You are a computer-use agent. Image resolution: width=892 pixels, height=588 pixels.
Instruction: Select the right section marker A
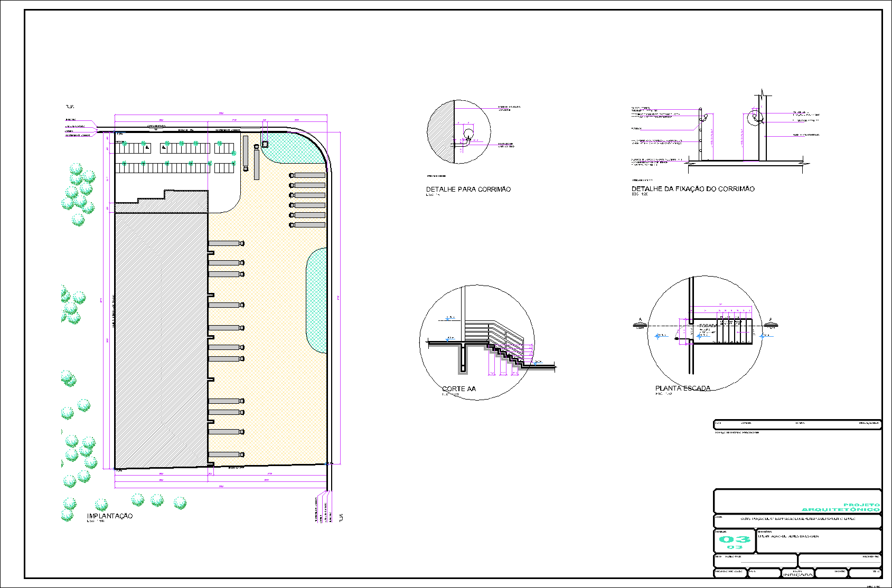[771, 323]
